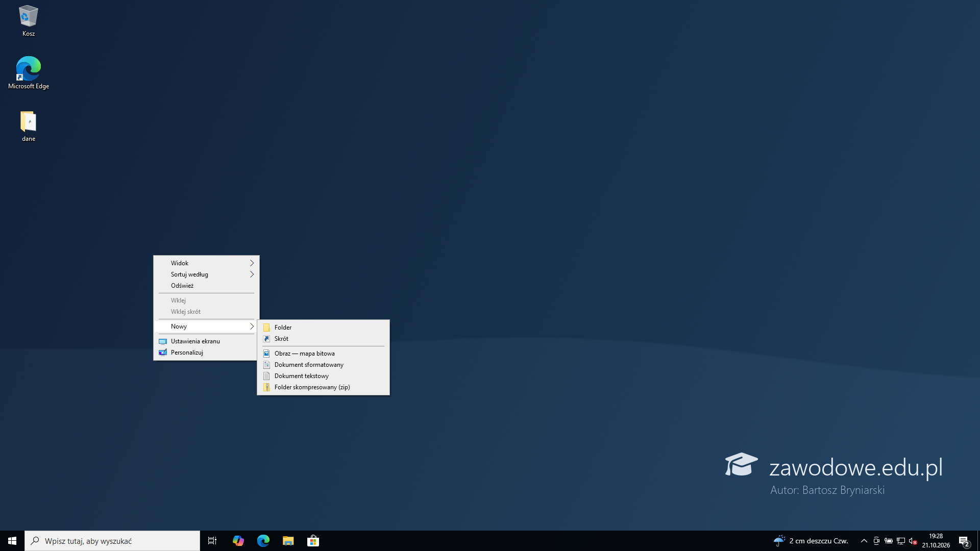Expand the Sortuj według submenu
The width and height of the screenshot is (980, 551).
click(x=207, y=274)
